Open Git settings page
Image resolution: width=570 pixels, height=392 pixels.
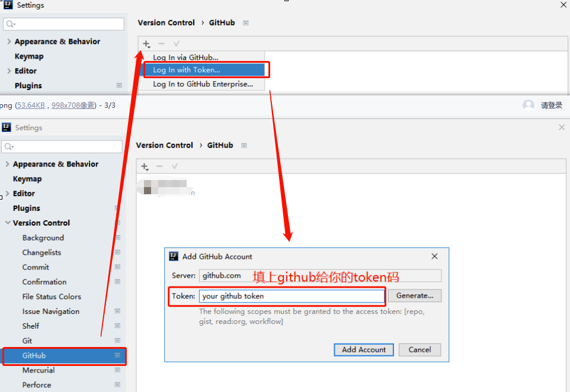point(27,340)
